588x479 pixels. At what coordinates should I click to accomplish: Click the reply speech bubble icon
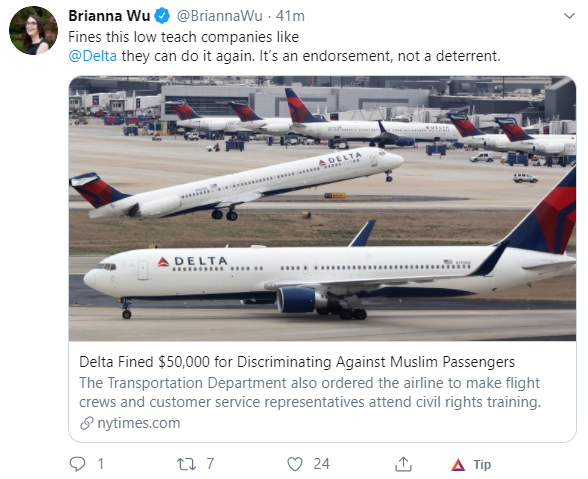click(78, 464)
